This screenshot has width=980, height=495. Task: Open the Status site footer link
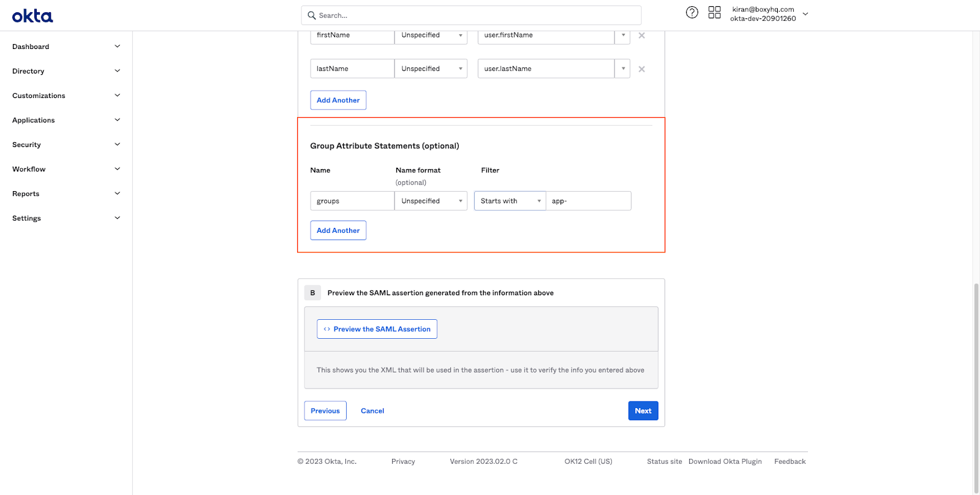point(665,462)
